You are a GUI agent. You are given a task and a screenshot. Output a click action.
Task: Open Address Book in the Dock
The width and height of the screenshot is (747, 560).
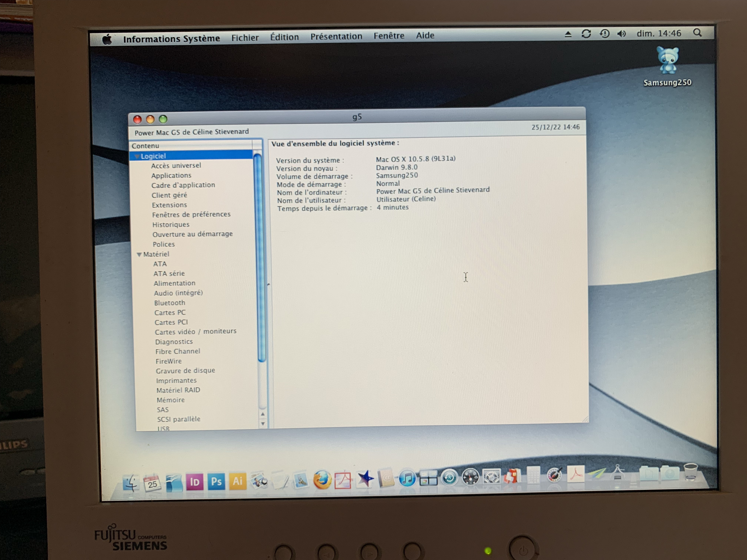(386, 479)
